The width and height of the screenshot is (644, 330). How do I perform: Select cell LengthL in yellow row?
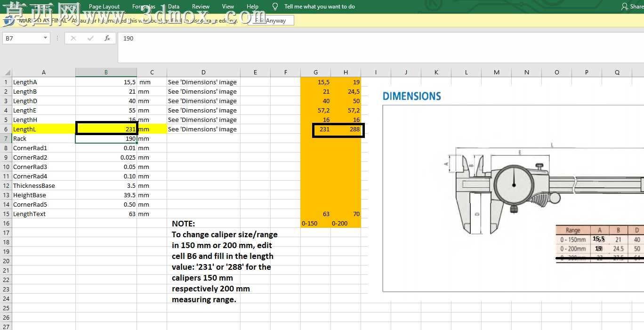point(44,129)
